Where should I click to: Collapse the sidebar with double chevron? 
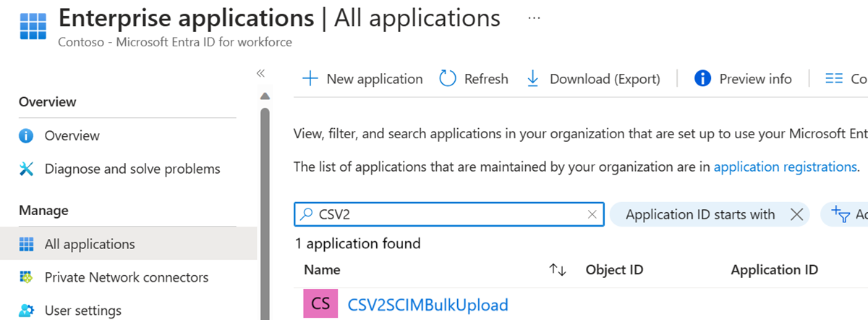[x=261, y=73]
